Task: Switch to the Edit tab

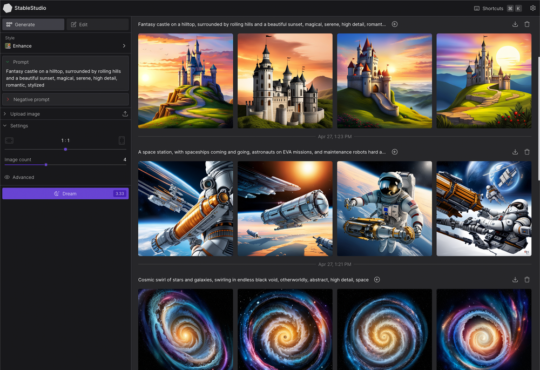Action: 98,24
